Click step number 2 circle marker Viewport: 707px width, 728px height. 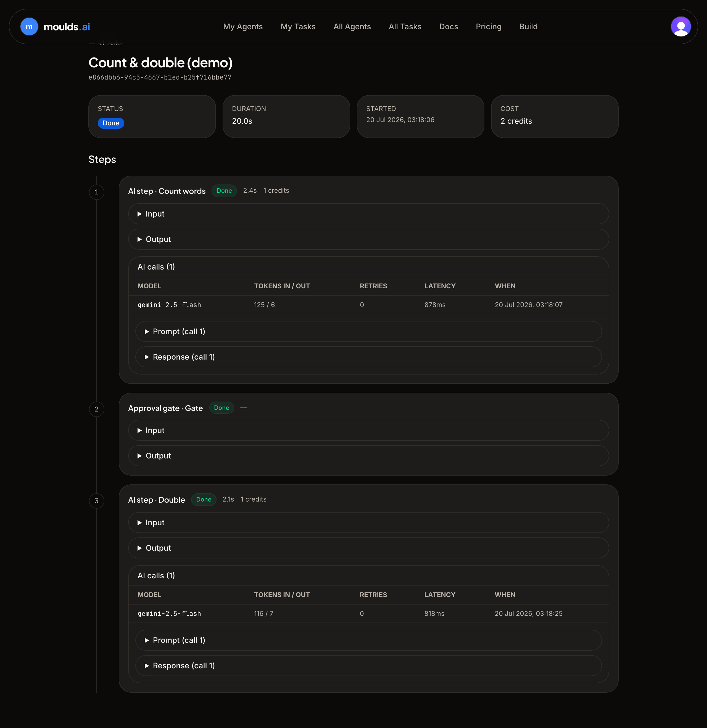[x=97, y=409]
